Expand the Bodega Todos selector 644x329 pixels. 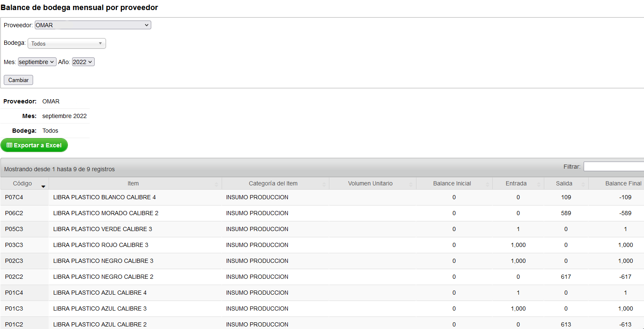(67, 44)
